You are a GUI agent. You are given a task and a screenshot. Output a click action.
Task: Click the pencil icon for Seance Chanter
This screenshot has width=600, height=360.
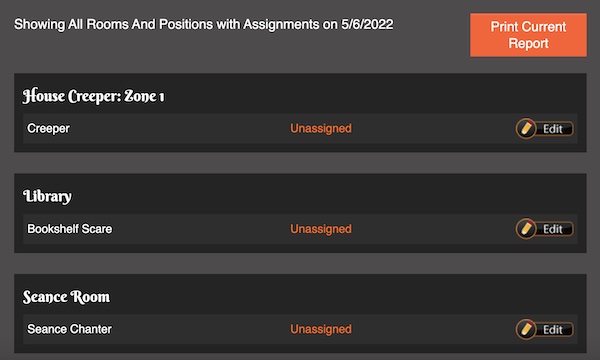pos(526,329)
